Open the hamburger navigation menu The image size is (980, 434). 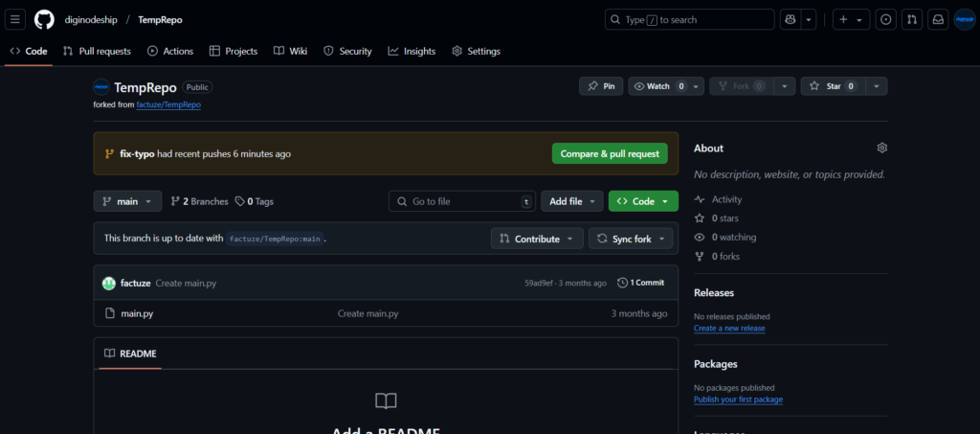[16, 19]
